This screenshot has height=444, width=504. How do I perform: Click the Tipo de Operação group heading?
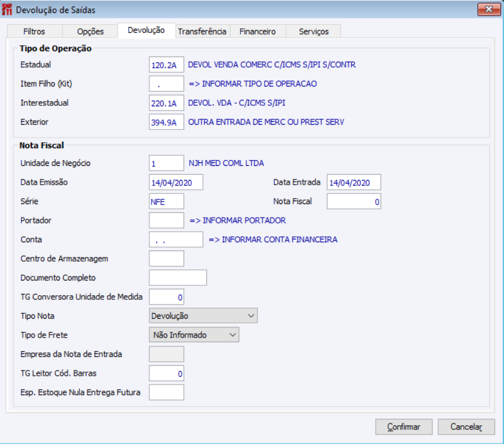pos(55,49)
